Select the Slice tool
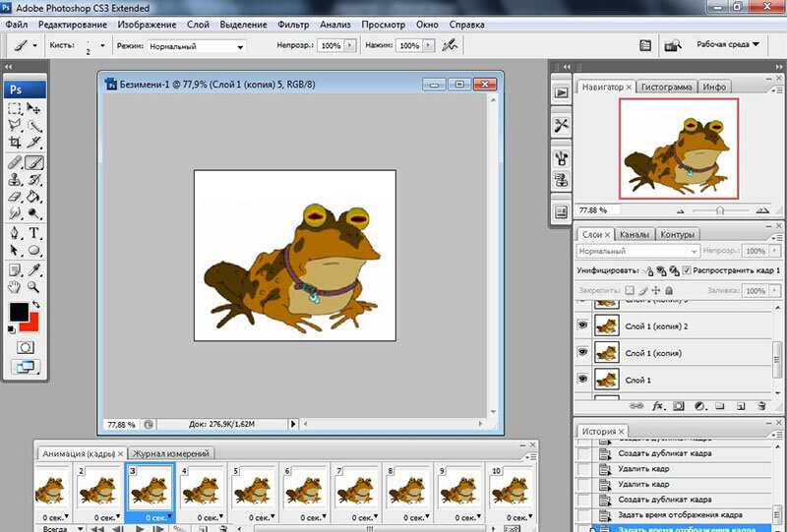The width and height of the screenshot is (787, 532). (33, 142)
